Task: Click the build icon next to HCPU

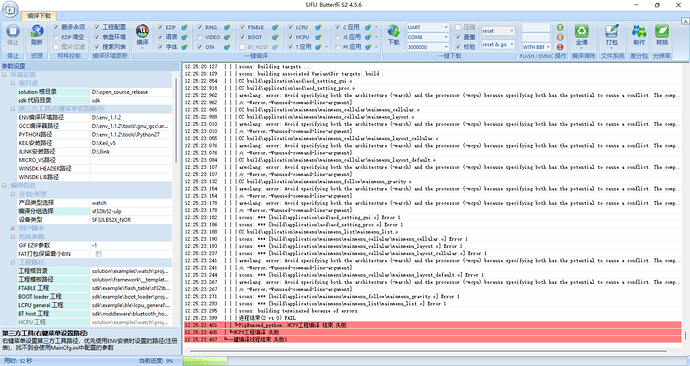Action: tap(318, 37)
